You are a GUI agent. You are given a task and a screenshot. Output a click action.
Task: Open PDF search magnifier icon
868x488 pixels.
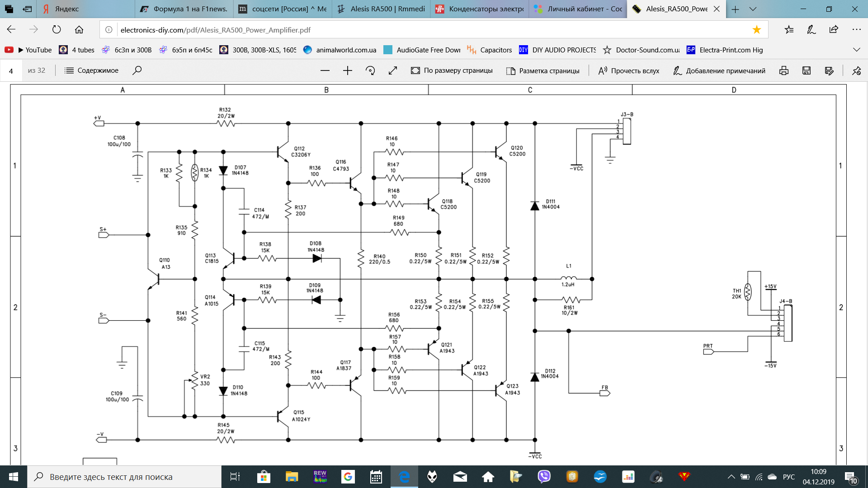(137, 70)
